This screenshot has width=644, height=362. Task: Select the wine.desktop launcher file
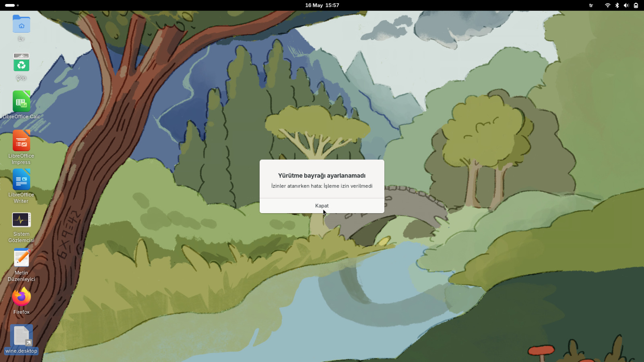21,339
